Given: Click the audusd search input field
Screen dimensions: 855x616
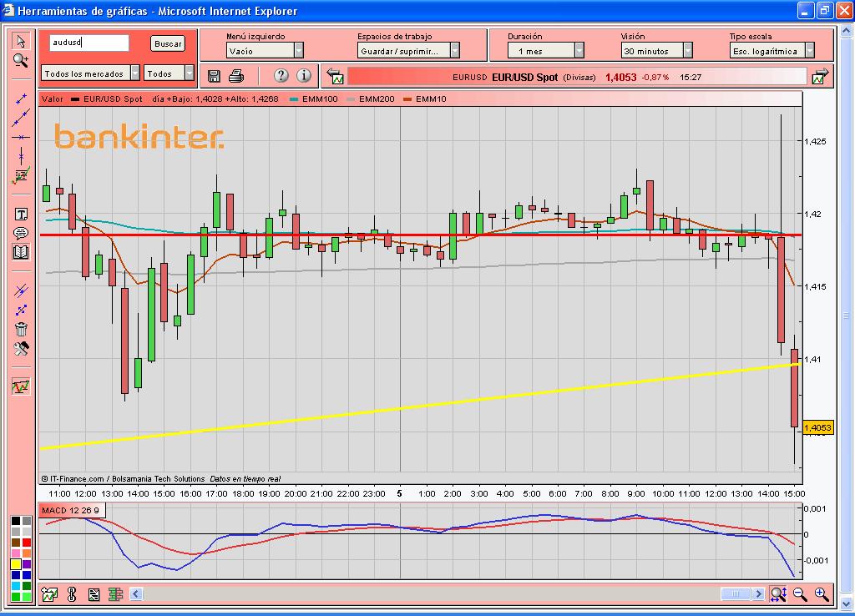Looking at the screenshot, I should (x=89, y=43).
